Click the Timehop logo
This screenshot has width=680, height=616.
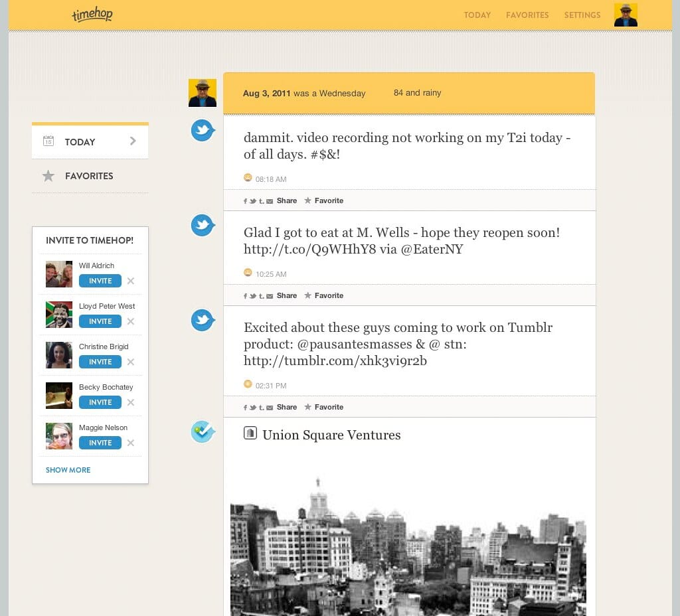click(x=92, y=15)
